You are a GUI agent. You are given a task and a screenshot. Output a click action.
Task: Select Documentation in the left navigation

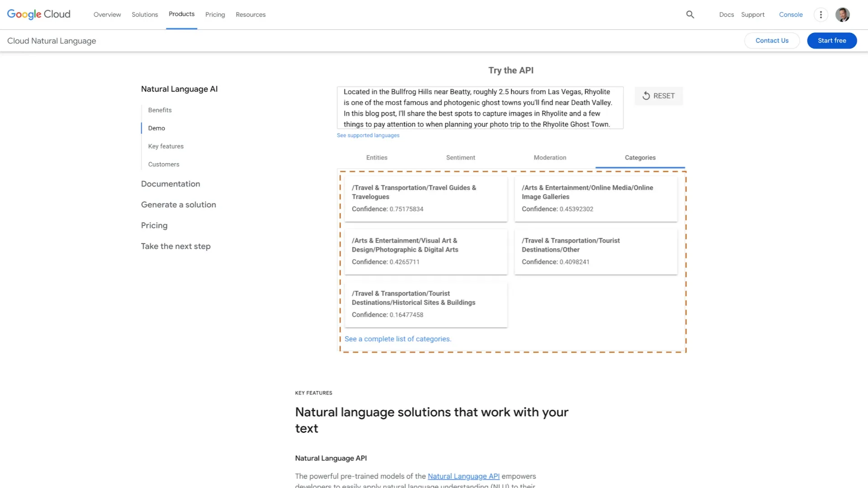pyautogui.click(x=170, y=184)
